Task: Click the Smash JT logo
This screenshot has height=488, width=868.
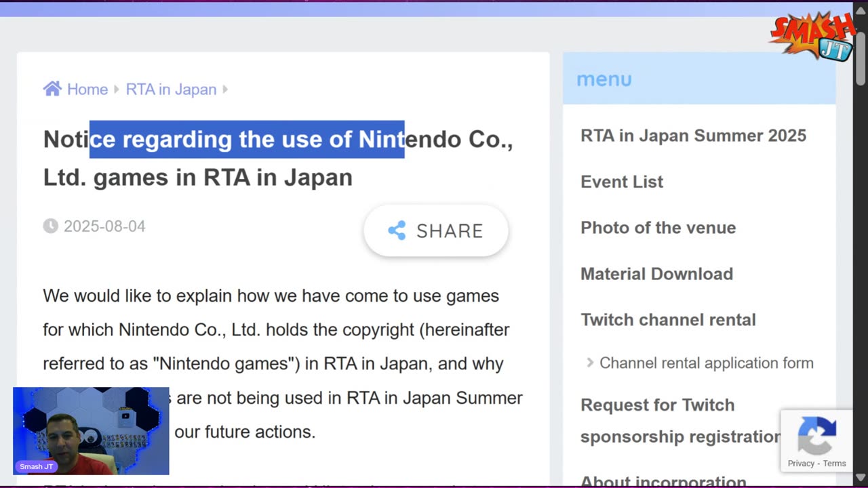Action: [x=812, y=36]
